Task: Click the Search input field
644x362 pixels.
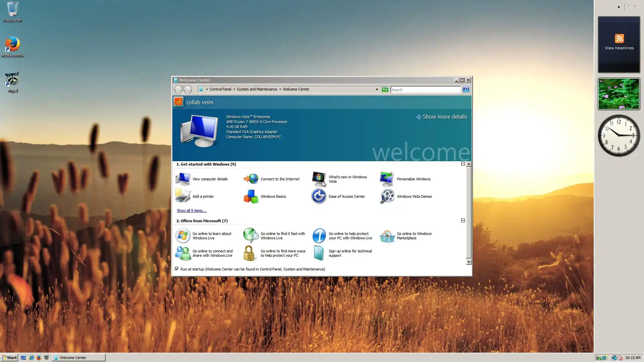Action: pyautogui.click(x=425, y=90)
